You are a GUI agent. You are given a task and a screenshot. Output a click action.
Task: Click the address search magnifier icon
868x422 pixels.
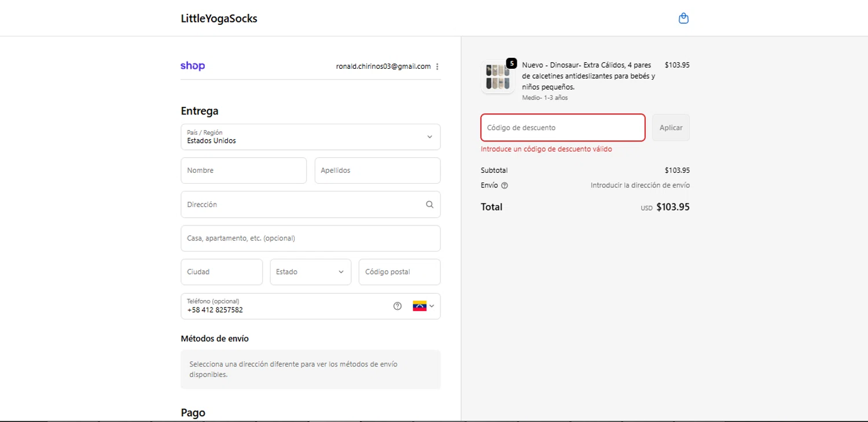(429, 204)
